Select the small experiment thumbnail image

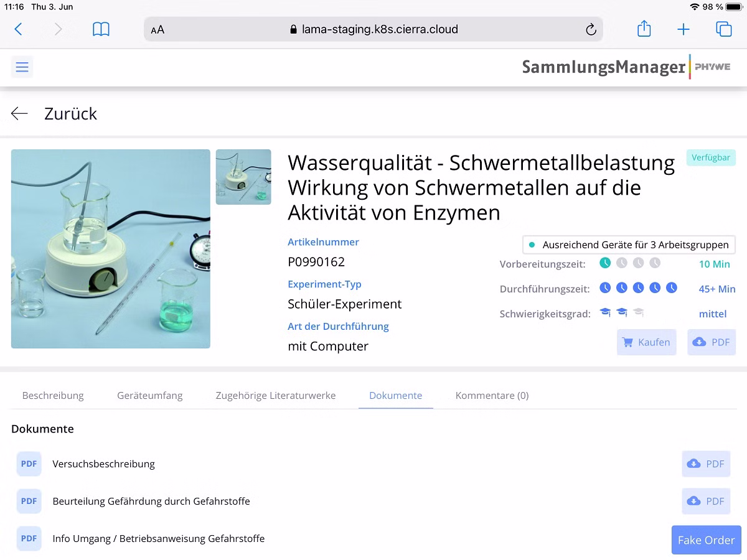point(243,177)
